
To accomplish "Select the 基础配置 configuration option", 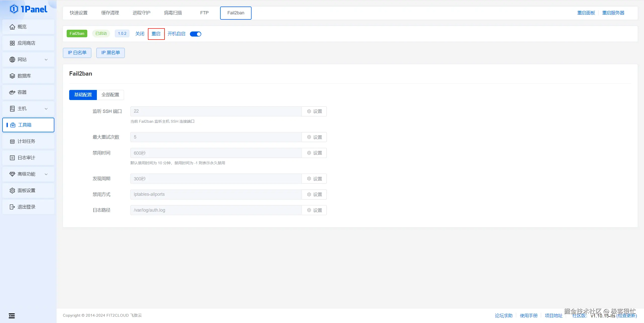I will pos(83,95).
